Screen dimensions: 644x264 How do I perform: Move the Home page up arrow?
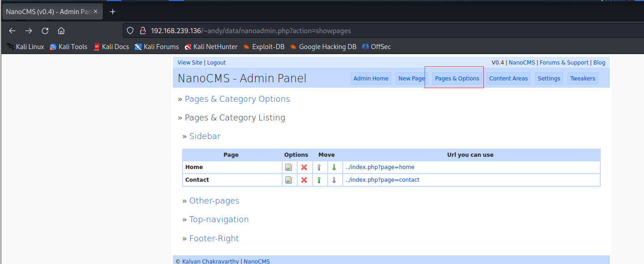tap(319, 167)
